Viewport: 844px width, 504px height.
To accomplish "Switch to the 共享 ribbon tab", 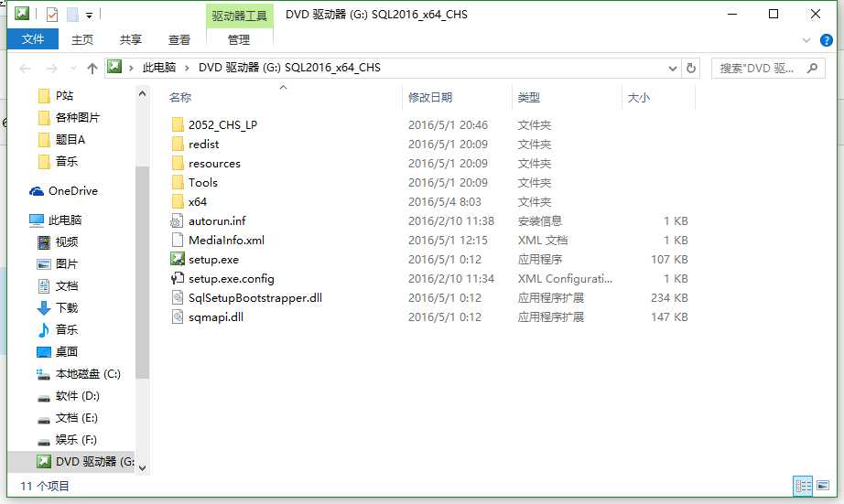I will click(130, 40).
